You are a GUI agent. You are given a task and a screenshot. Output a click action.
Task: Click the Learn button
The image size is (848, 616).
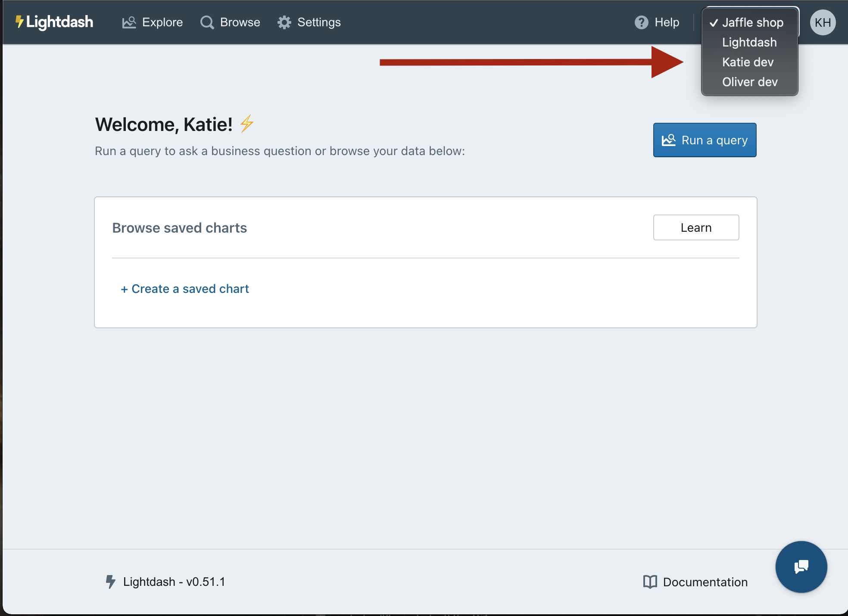695,227
